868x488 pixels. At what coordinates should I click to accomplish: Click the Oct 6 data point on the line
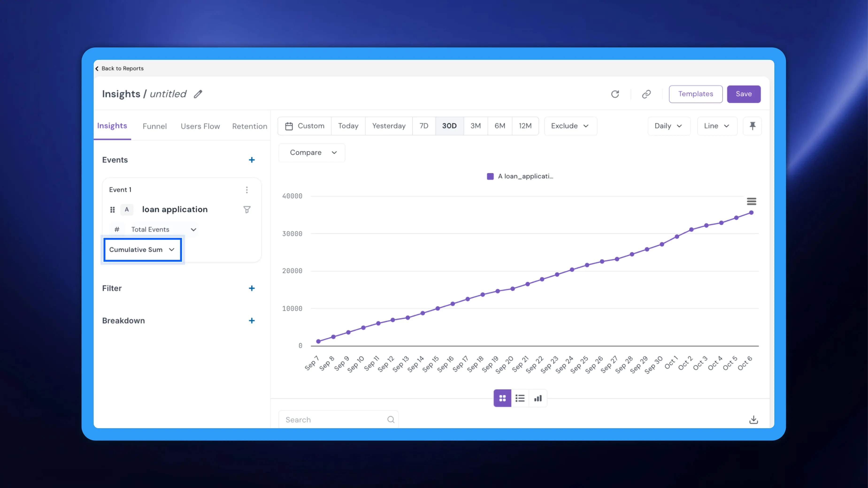point(751,213)
